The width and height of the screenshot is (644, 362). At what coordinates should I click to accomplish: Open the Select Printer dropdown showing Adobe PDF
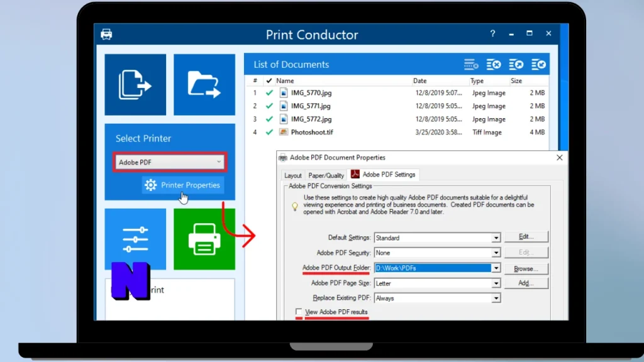point(170,162)
